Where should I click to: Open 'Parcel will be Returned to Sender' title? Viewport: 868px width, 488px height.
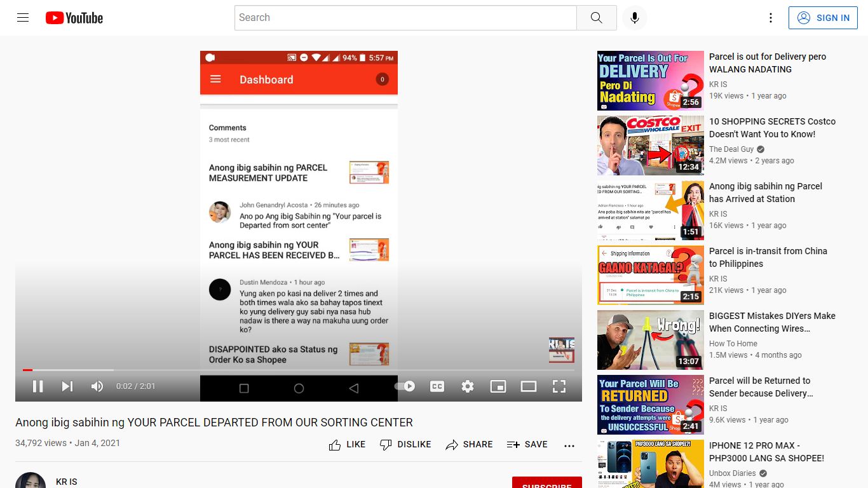click(761, 387)
